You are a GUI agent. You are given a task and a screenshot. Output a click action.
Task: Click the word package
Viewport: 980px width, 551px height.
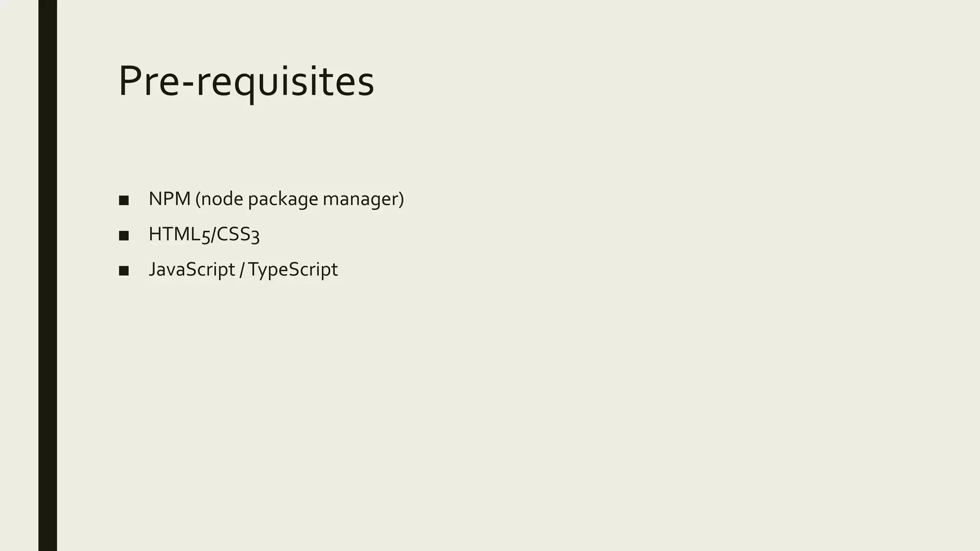[x=283, y=199]
